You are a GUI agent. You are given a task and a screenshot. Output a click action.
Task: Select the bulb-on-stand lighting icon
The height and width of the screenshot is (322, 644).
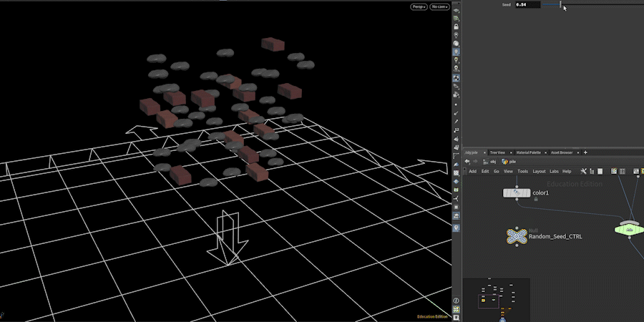[457, 69]
